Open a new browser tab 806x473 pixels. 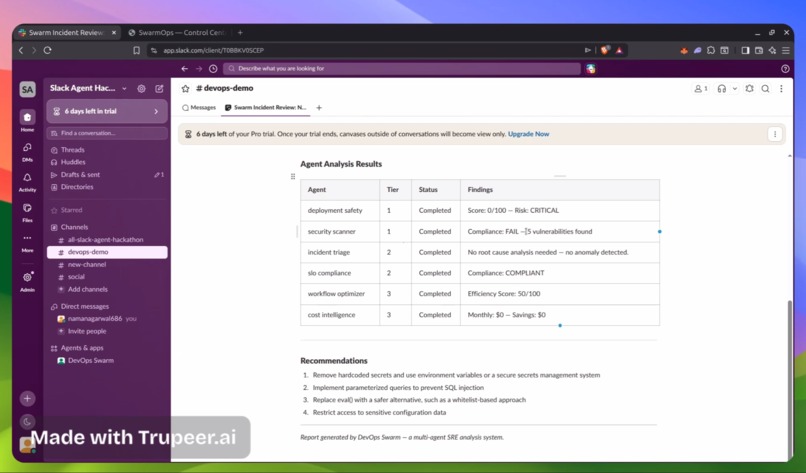(x=240, y=32)
